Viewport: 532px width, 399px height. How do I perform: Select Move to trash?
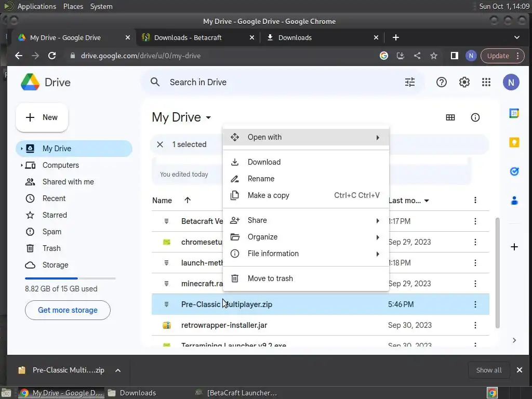click(x=305, y=278)
